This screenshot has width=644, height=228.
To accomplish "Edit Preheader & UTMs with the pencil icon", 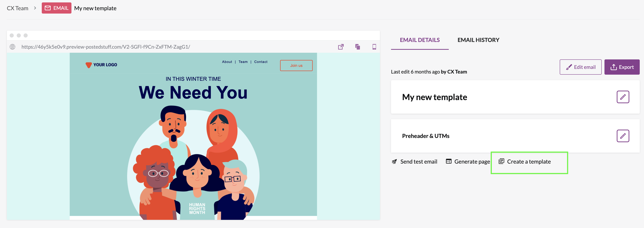I will coord(623,136).
